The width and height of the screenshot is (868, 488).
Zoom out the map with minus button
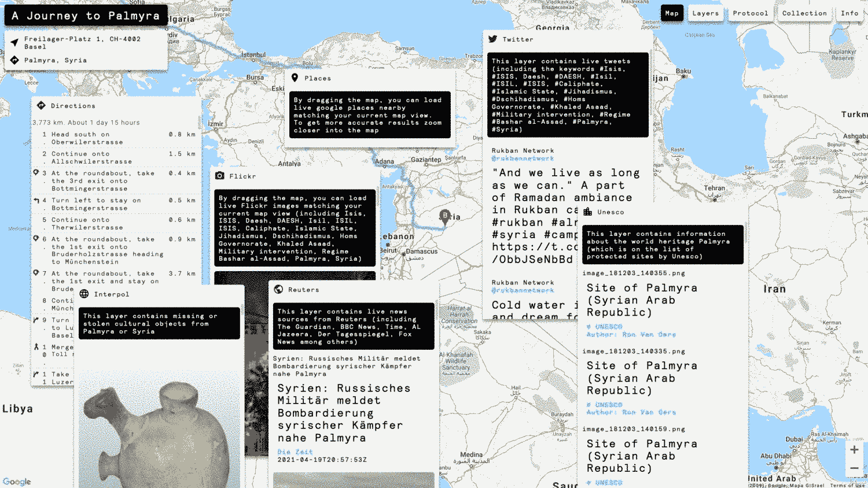tap(854, 468)
